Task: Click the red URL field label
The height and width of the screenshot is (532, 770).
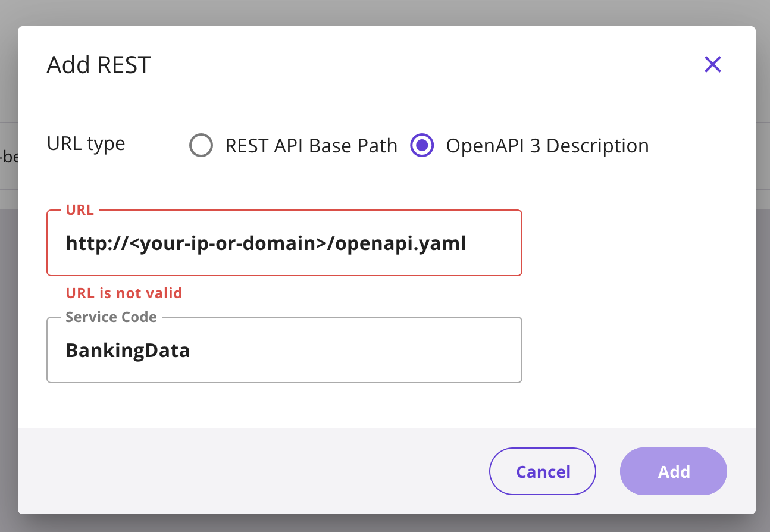Action: click(80, 209)
